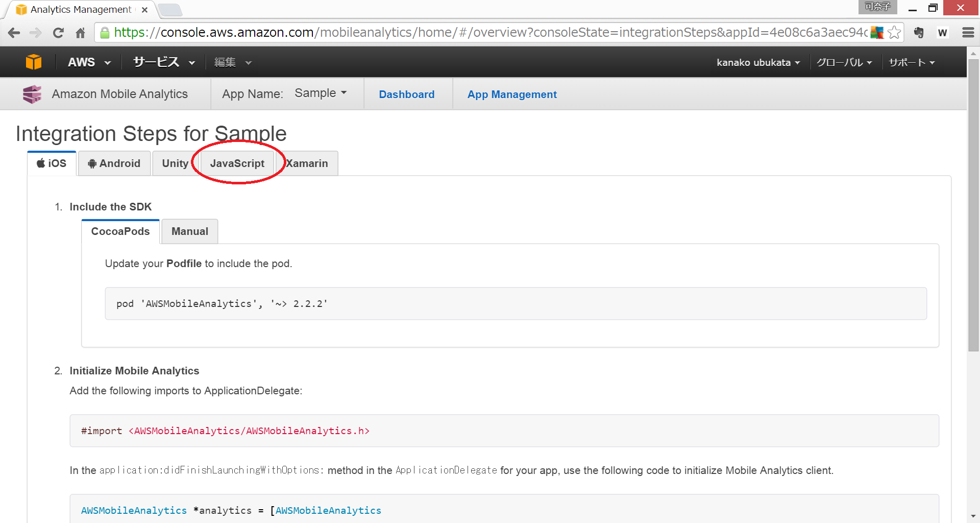Open the Dashboard link
The width and height of the screenshot is (980, 523).
point(406,94)
